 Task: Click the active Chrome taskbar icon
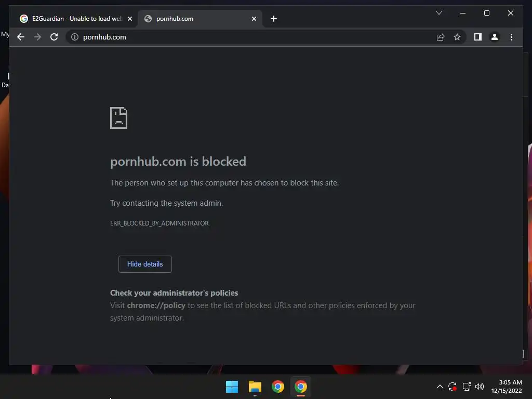pos(301,387)
